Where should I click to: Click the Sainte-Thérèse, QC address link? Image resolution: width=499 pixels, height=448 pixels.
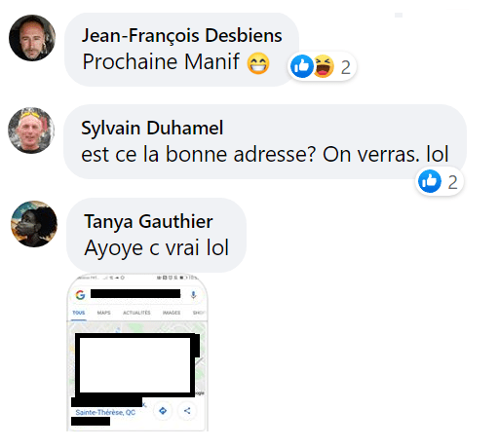point(105,412)
